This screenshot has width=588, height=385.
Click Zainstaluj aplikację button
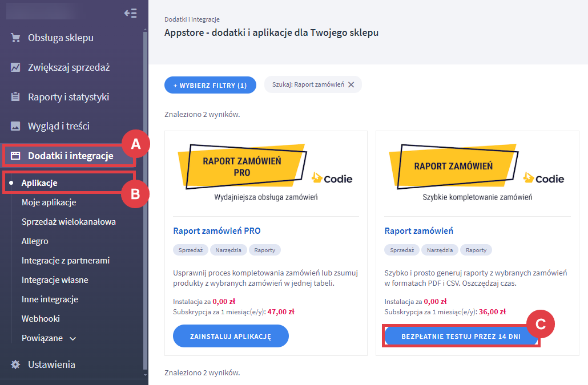click(231, 337)
